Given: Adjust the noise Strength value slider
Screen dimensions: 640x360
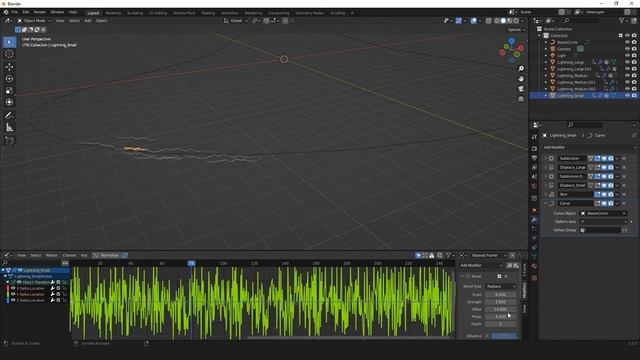Looking at the screenshot, I should coord(500,302).
